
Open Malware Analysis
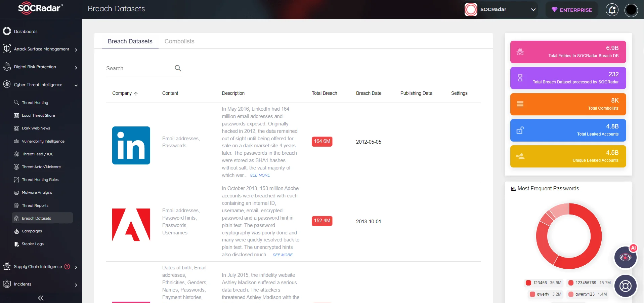[37, 192]
